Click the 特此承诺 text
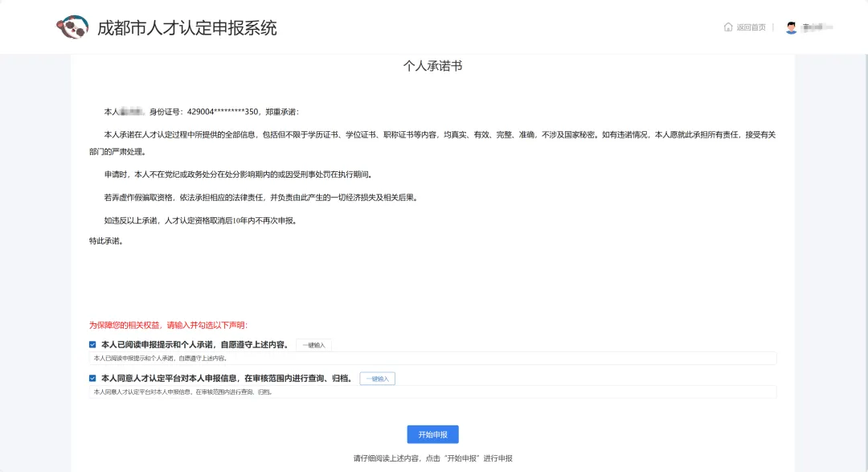The width and height of the screenshot is (868, 472). click(106, 241)
